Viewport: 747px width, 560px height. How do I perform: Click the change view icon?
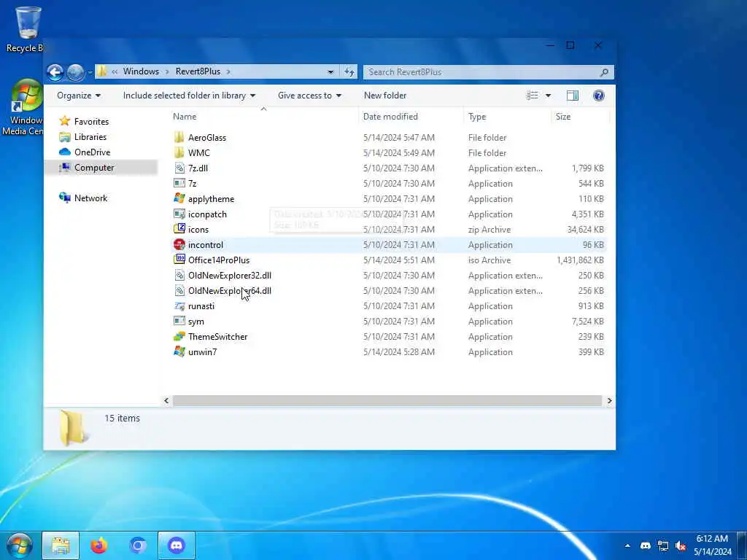[x=532, y=96]
